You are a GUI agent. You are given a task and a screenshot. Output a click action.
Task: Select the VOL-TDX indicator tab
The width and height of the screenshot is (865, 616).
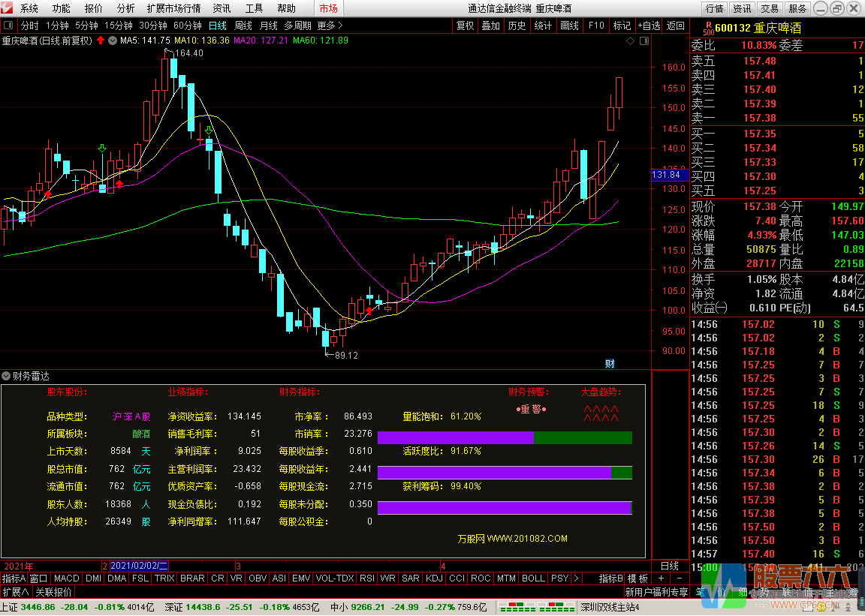(x=335, y=578)
